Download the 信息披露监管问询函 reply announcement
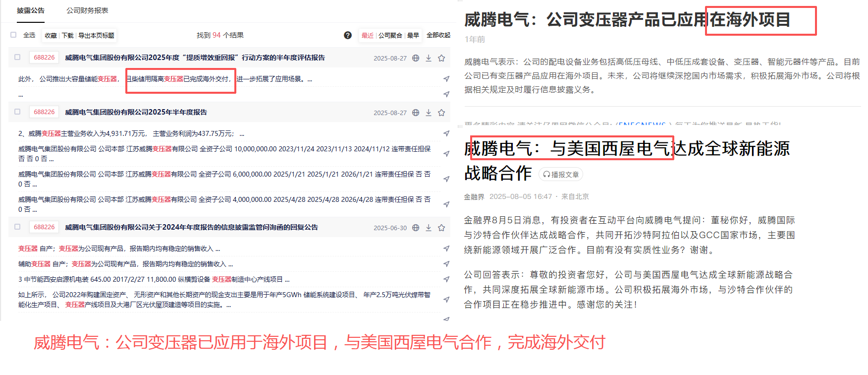868x375 pixels. point(429,228)
